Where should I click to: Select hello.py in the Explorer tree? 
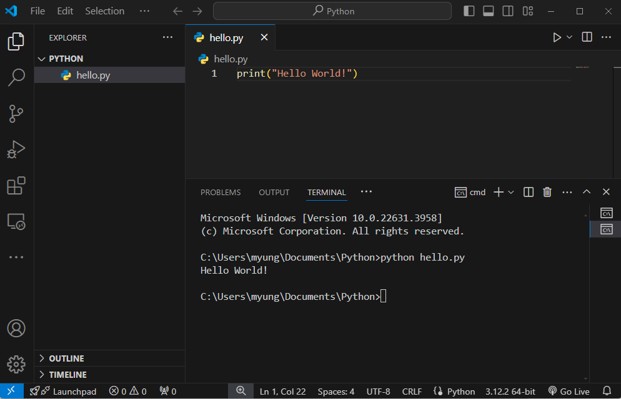(x=110, y=75)
